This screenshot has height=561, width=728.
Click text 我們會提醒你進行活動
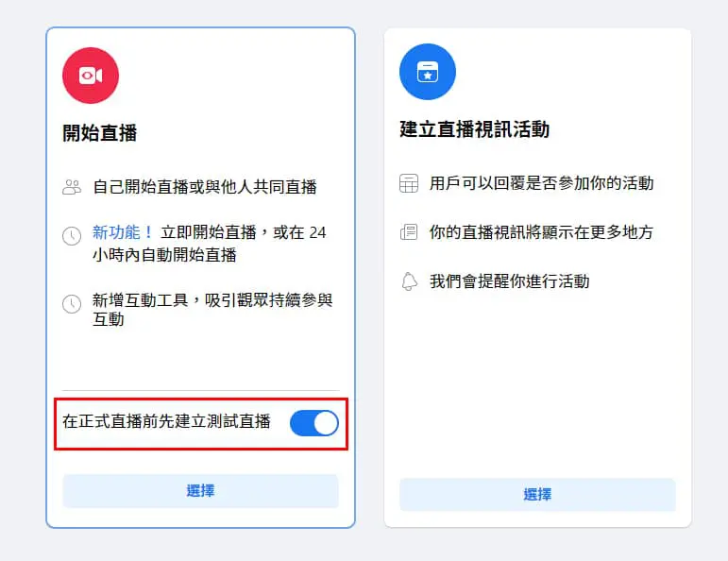509,280
